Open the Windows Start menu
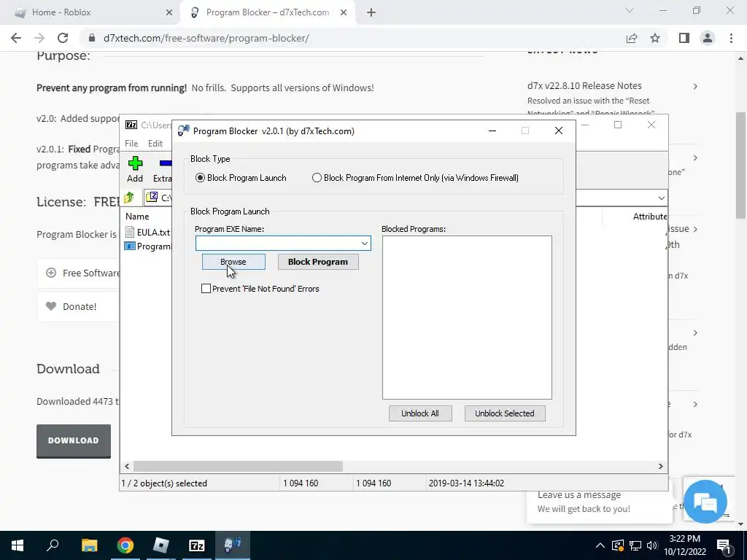 (x=18, y=545)
